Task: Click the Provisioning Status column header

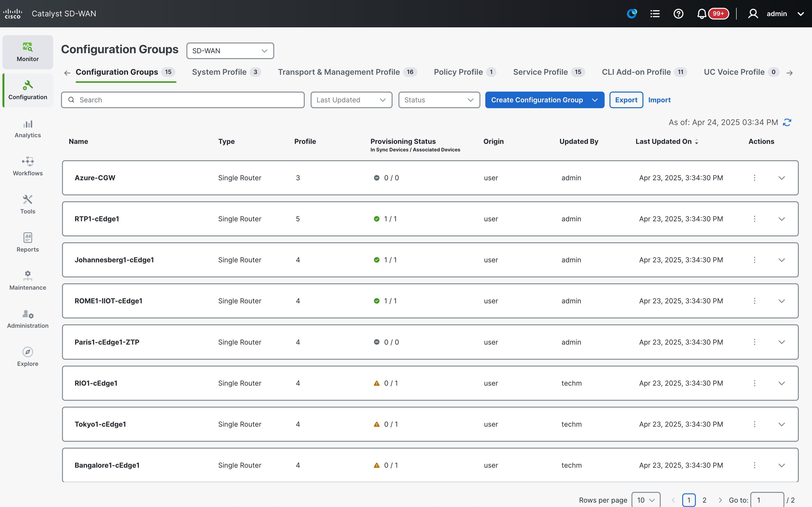Action: click(x=403, y=141)
